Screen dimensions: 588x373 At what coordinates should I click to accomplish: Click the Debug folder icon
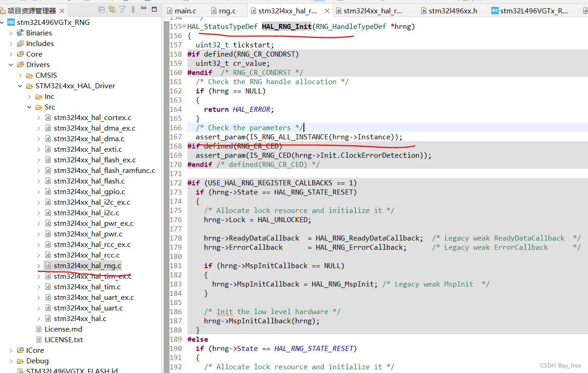click(x=20, y=361)
